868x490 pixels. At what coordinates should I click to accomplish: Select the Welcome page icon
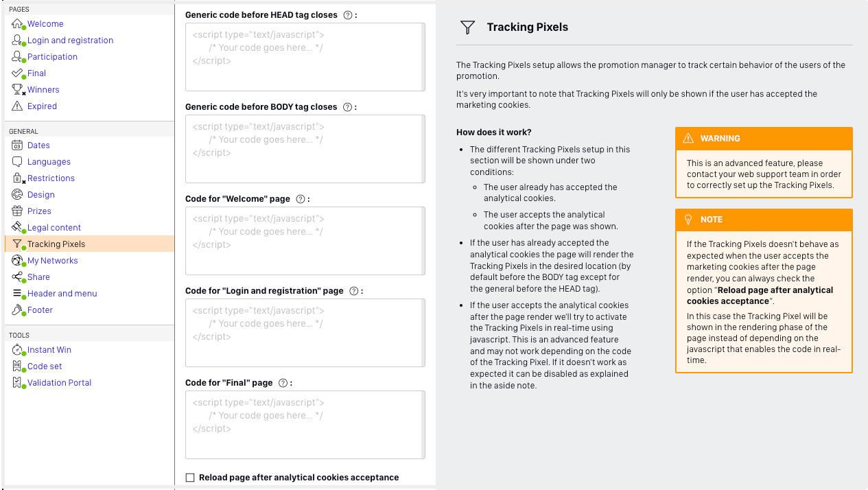(x=16, y=23)
